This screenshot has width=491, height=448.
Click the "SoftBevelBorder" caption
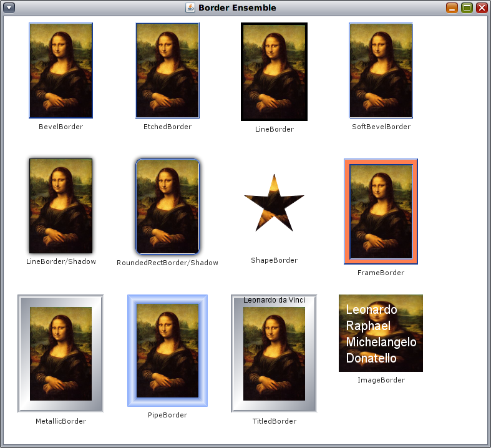tap(381, 127)
